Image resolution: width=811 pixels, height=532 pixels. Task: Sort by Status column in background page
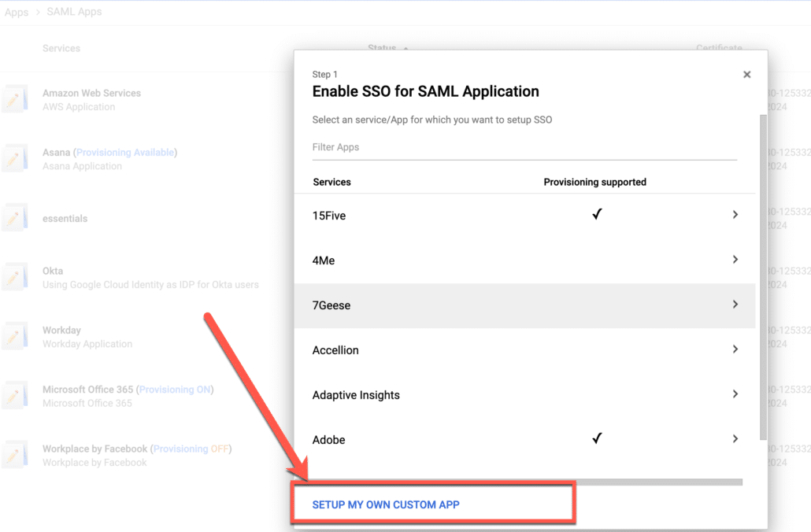382,47
